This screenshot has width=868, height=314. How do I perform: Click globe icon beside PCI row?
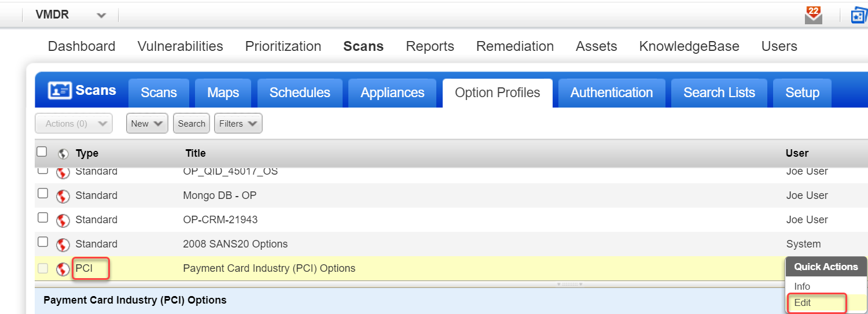[x=63, y=269]
